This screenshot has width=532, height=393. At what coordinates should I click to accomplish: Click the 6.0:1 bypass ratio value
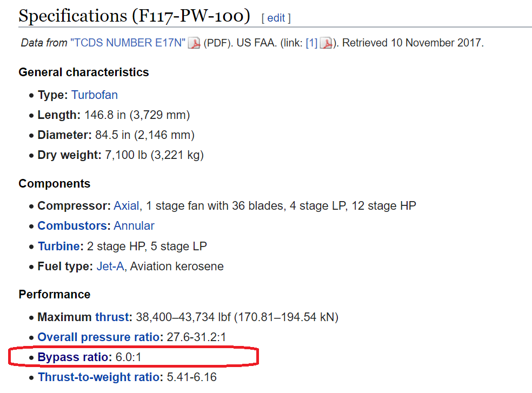tap(128, 357)
